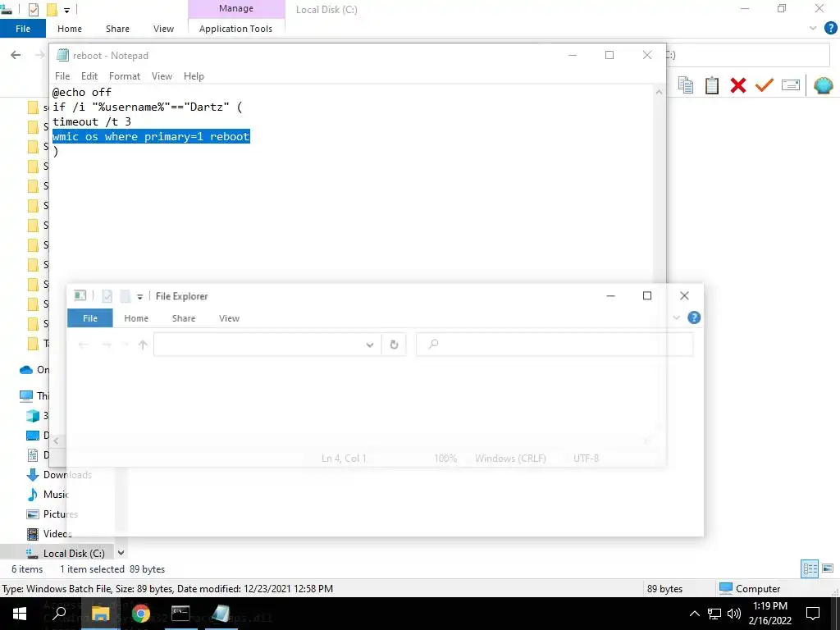Click the help icon in Local Disk window
Viewport: 840px width, 630px height.
830,28
